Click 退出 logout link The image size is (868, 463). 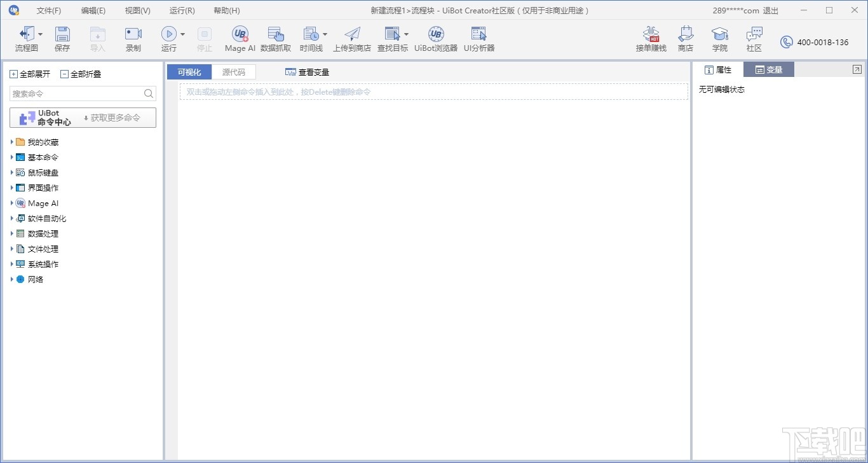771,11
